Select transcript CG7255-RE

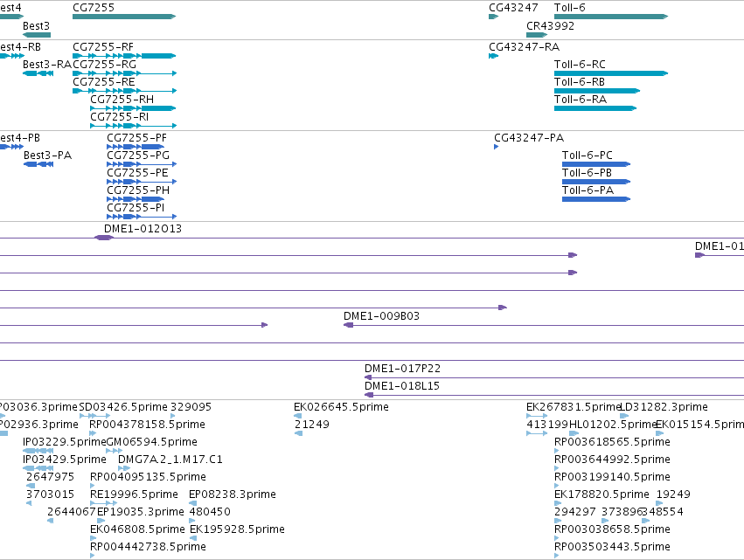click(124, 91)
